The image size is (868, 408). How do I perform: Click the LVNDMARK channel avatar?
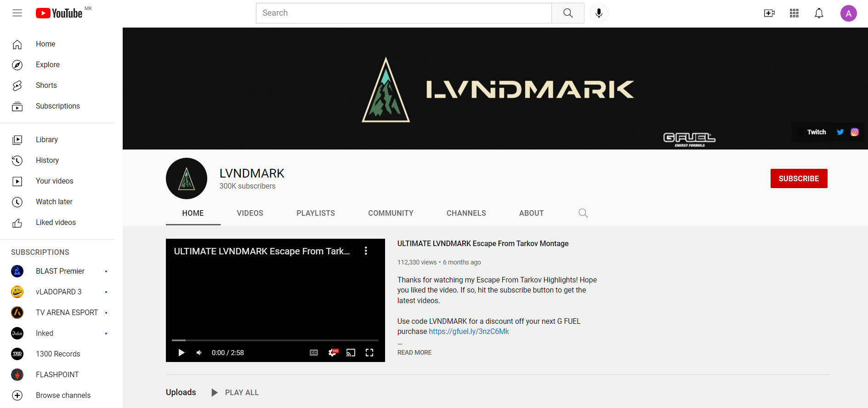(187, 178)
